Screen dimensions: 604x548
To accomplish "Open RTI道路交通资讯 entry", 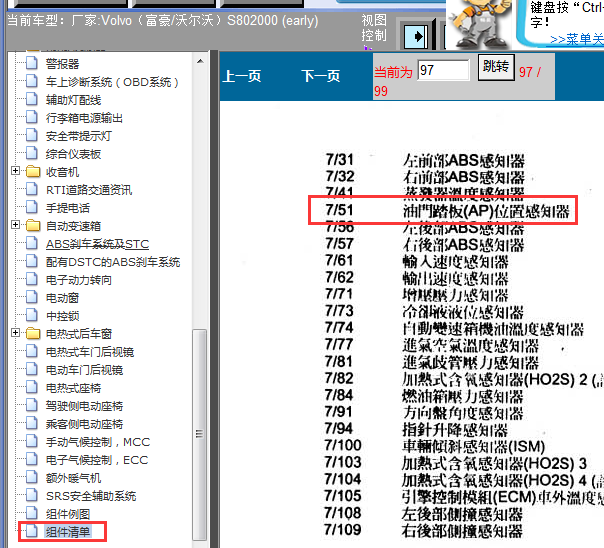I will click(x=89, y=190).
